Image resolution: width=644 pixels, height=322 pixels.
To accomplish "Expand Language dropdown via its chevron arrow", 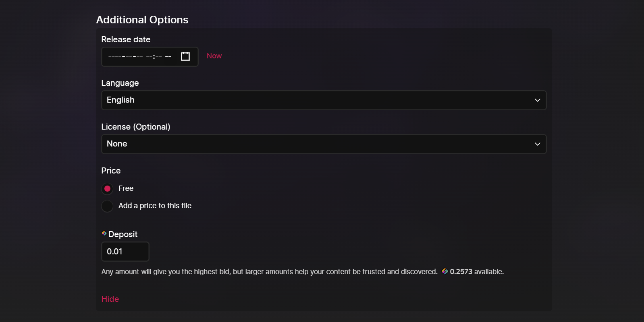I will pos(538,100).
